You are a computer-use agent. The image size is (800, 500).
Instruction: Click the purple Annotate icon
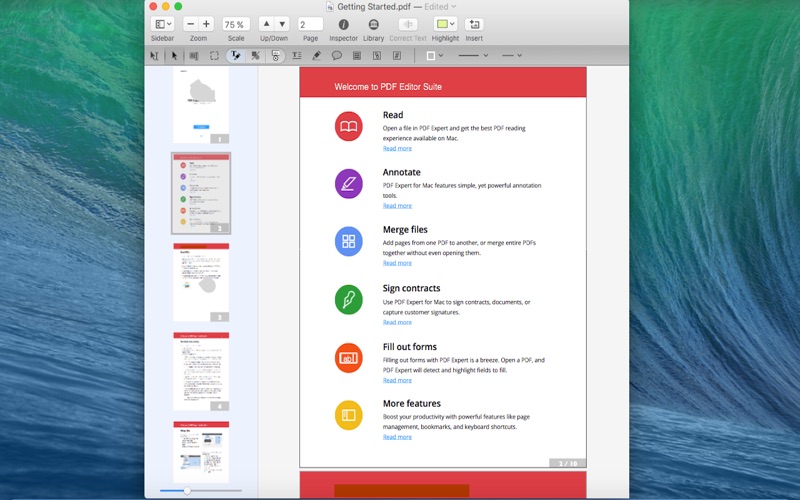(348, 184)
